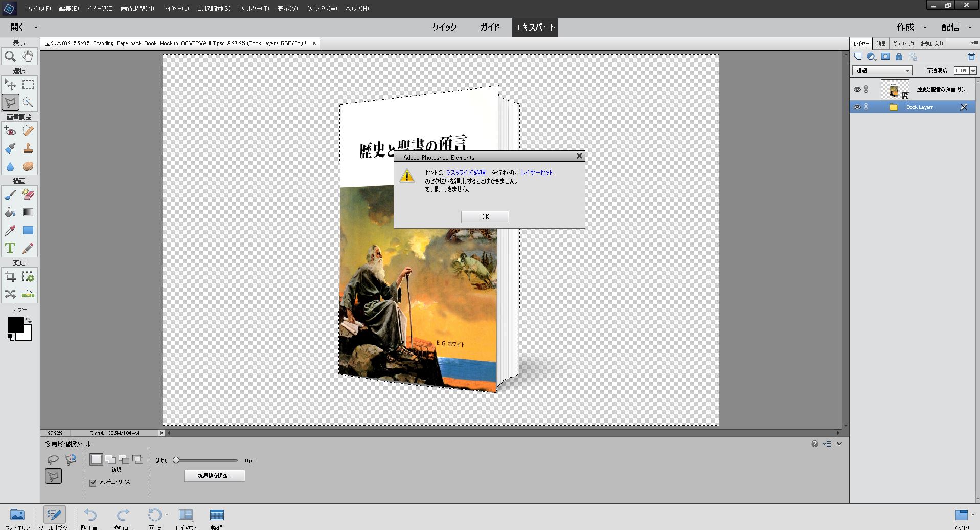The width and height of the screenshot is (980, 530).
Task: Open the 回転 rotate dropdown arrow
Action: click(167, 515)
